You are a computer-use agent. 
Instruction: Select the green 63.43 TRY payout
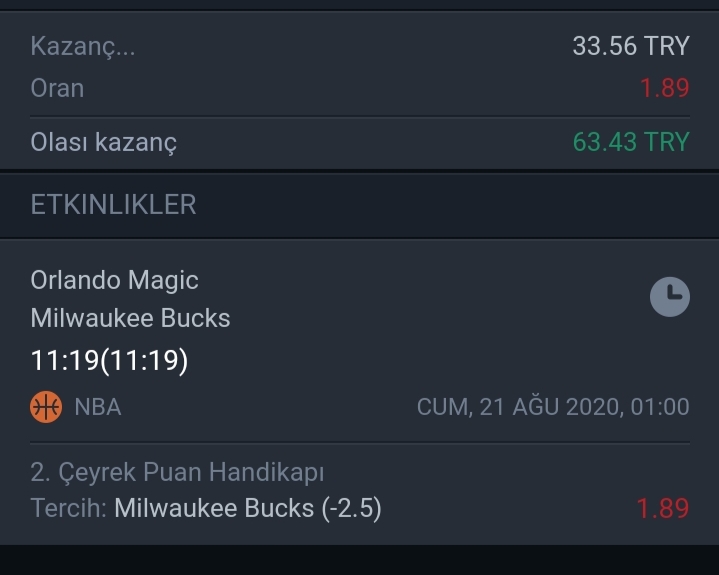631,142
